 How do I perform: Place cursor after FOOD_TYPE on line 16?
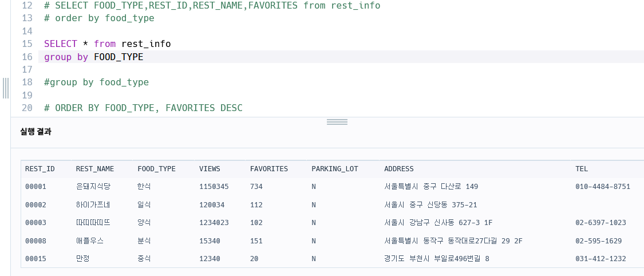tap(143, 57)
